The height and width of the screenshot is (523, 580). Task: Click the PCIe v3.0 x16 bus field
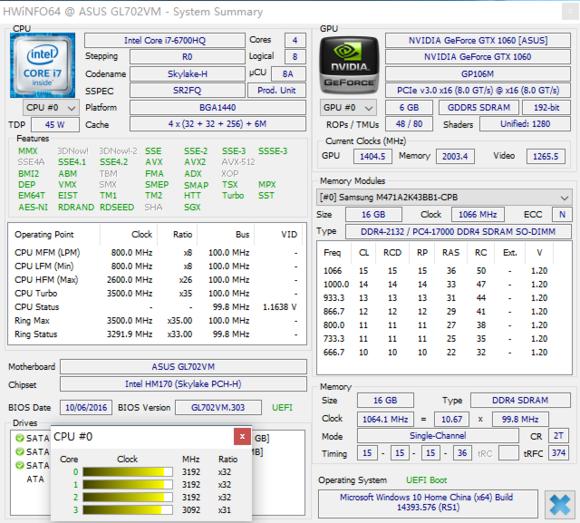[478, 91]
